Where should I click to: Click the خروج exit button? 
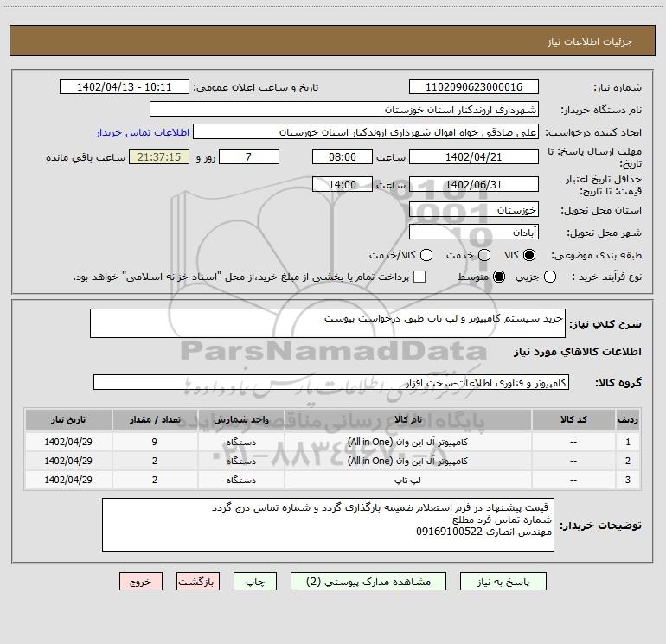tap(141, 581)
